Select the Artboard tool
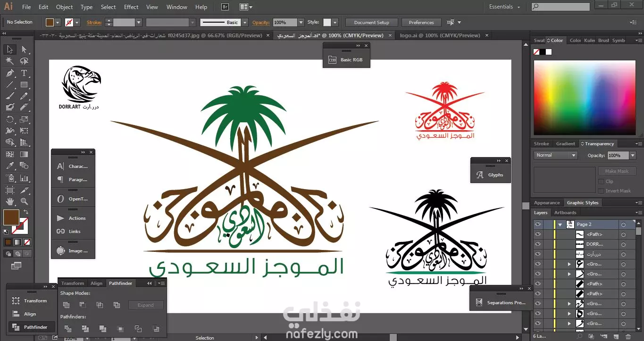Screen dimensions: 644x341 [x=10, y=190]
